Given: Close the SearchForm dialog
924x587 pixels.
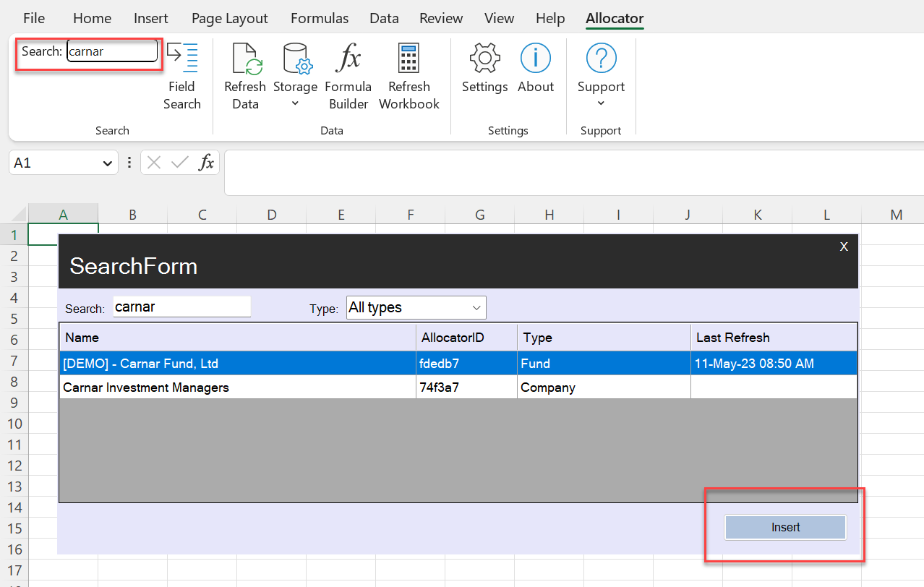Looking at the screenshot, I should (843, 247).
